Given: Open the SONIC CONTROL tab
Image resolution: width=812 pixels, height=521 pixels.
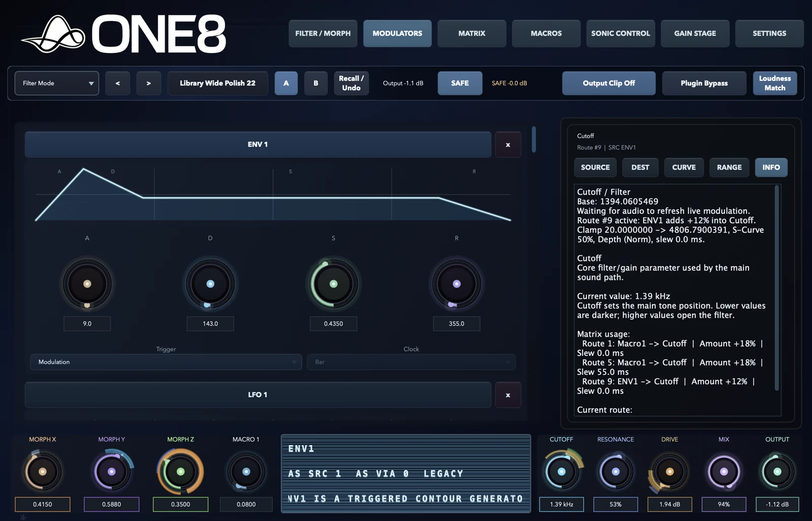Looking at the screenshot, I should [x=621, y=34].
